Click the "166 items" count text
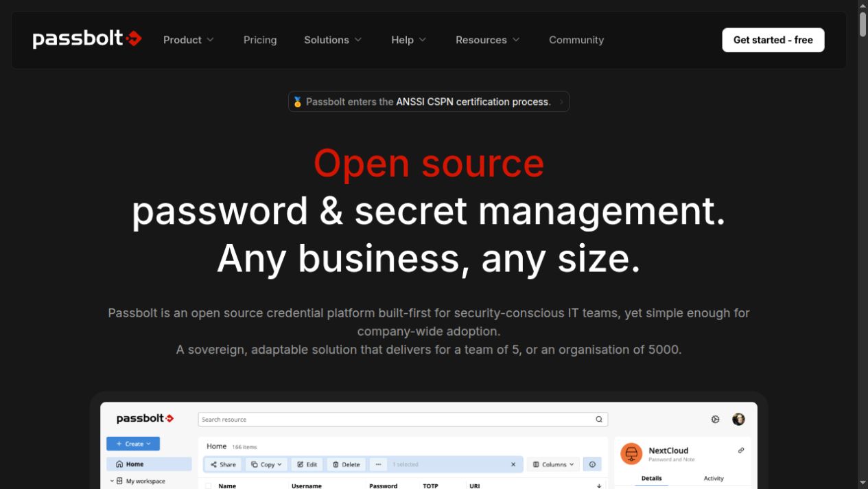Screen dimensions: 868x489 click(244, 447)
